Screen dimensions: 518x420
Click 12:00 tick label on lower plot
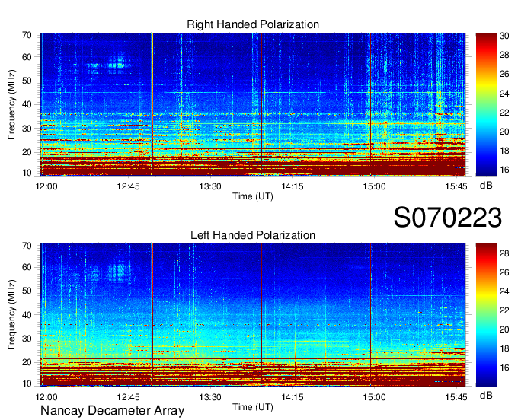click(46, 397)
